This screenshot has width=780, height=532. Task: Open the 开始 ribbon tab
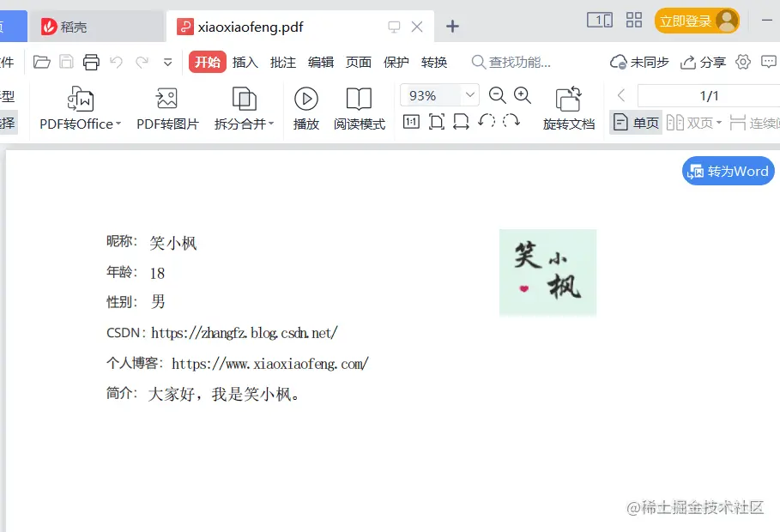(x=208, y=62)
